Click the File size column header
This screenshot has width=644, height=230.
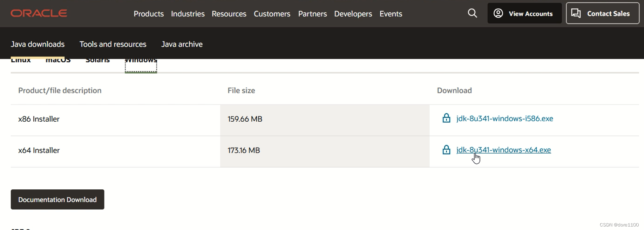(241, 90)
